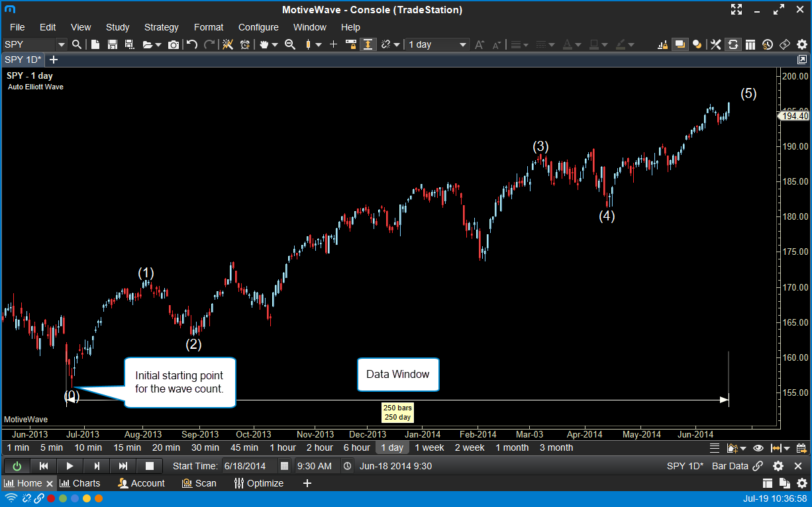This screenshot has height=507, width=812.
Task: Click the zoom out magnifier icon
Action: click(289, 44)
